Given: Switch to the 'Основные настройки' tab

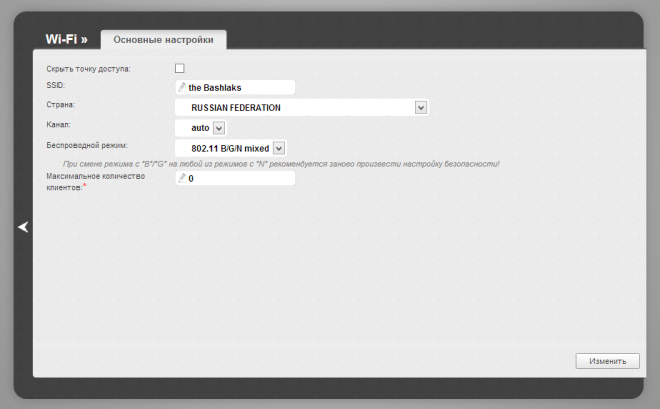Looking at the screenshot, I should (x=163, y=40).
